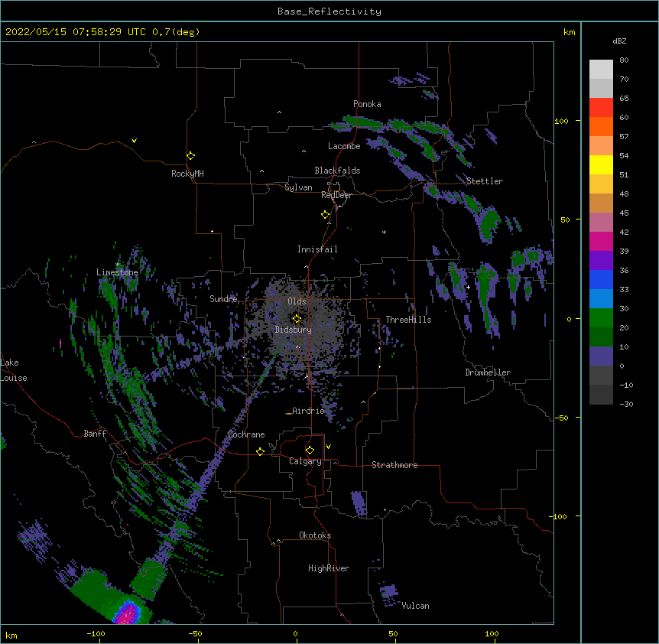Select the dark green 10-20 dBZ legend swatch

click(601, 337)
